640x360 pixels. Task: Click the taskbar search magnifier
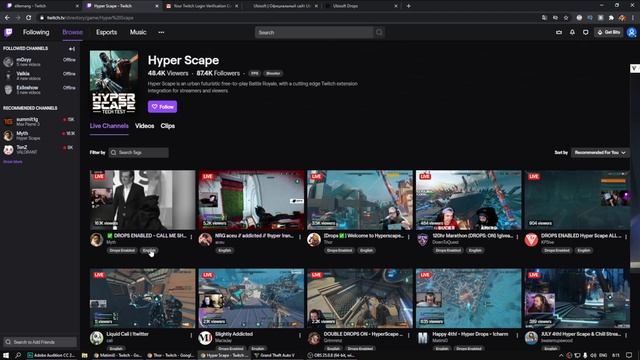[x=18, y=356]
